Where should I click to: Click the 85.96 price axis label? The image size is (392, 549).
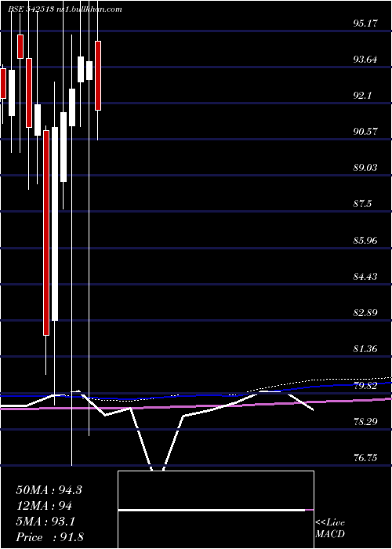point(366,241)
